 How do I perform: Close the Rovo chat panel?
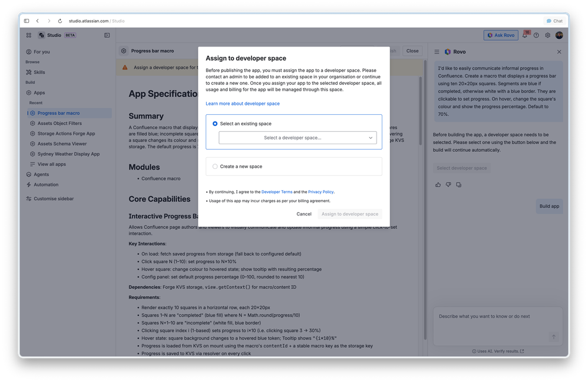click(559, 52)
